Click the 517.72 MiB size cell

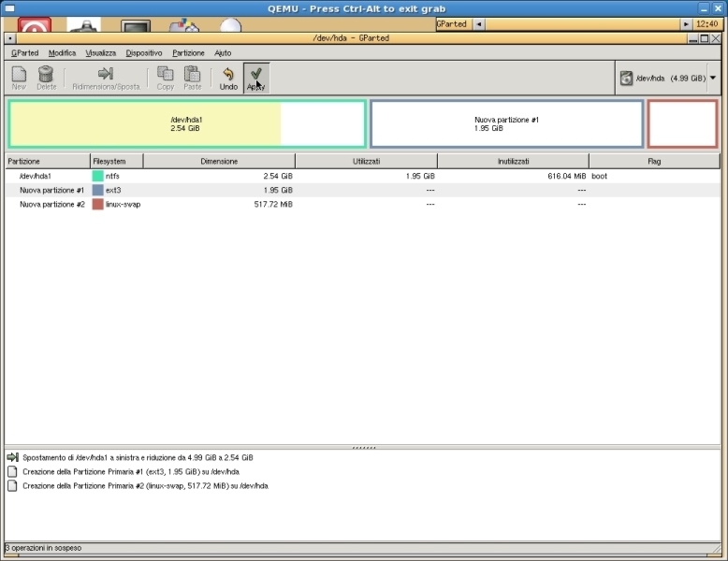click(x=273, y=204)
